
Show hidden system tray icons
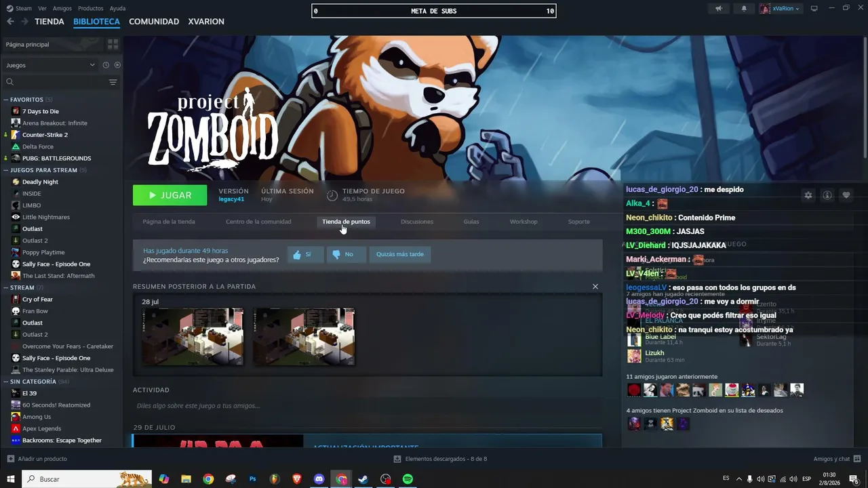(739, 479)
